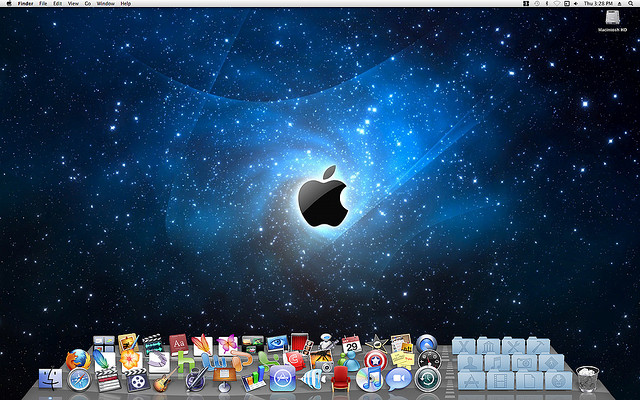Launch GarageBand guitar icon
The image size is (640, 400).
pyautogui.click(x=165, y=380)
